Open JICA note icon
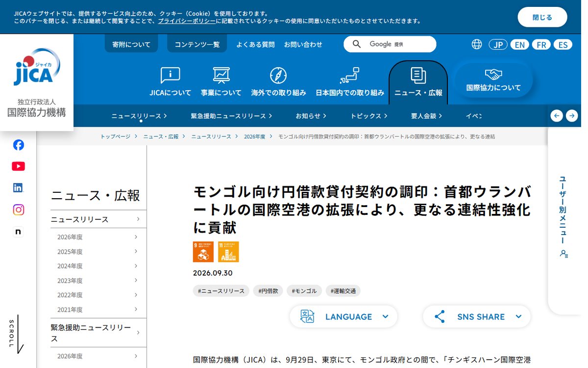This screenshot has width=588, height=368. 18,232
